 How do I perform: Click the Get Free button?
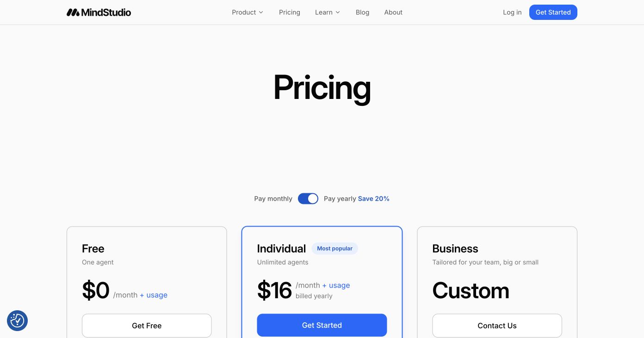(147, 326)
